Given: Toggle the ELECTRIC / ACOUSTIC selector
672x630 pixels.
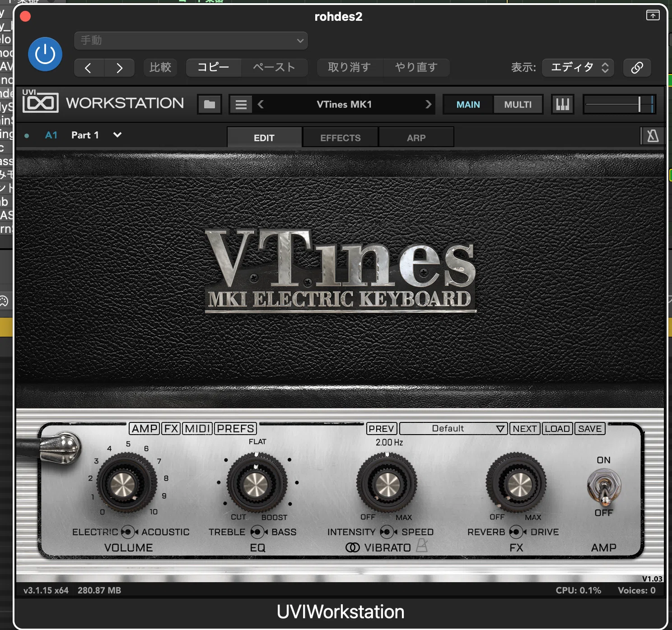Looking at the screenshot, I should (x=129, y=532).
